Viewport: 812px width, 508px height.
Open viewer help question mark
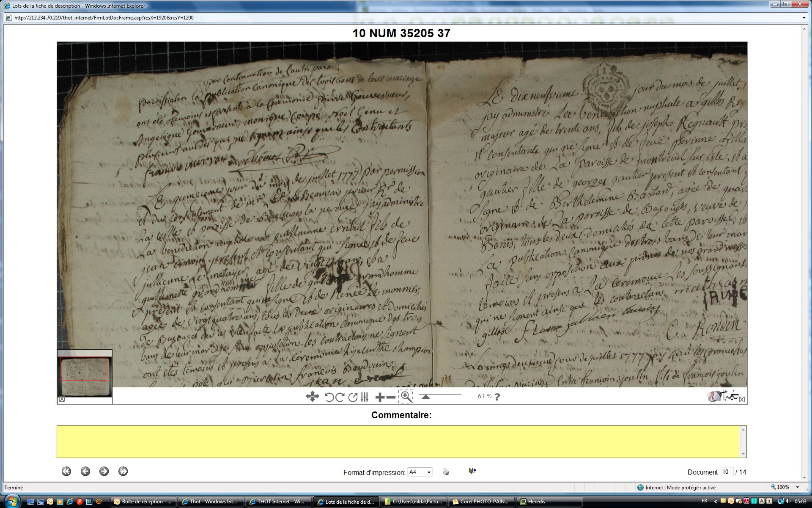point(497,397)
